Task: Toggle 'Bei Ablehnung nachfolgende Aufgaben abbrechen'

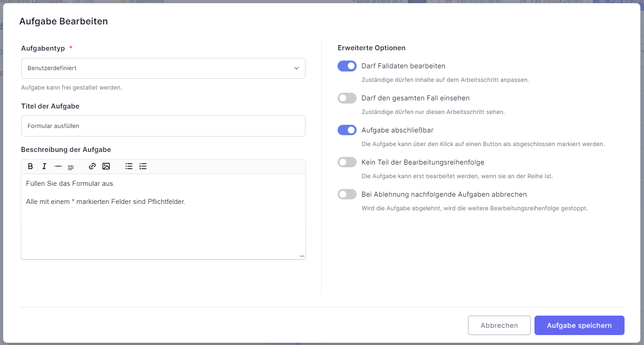Action: [347, 194]
